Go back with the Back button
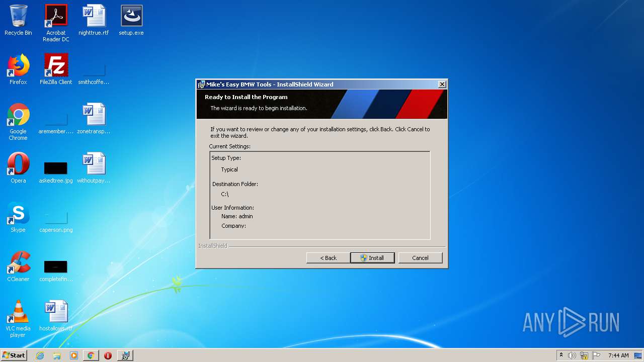This screenshot has height=362, width=644. pos(328,258)
